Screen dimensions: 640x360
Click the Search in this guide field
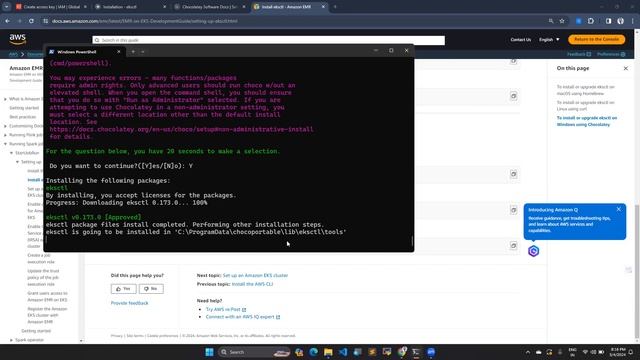click(269, 40)
